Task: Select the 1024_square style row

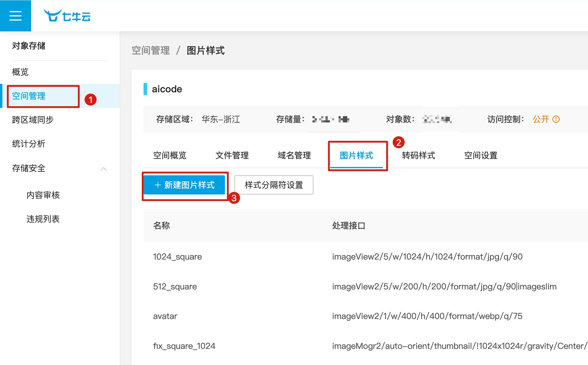Action: point(177,257)
